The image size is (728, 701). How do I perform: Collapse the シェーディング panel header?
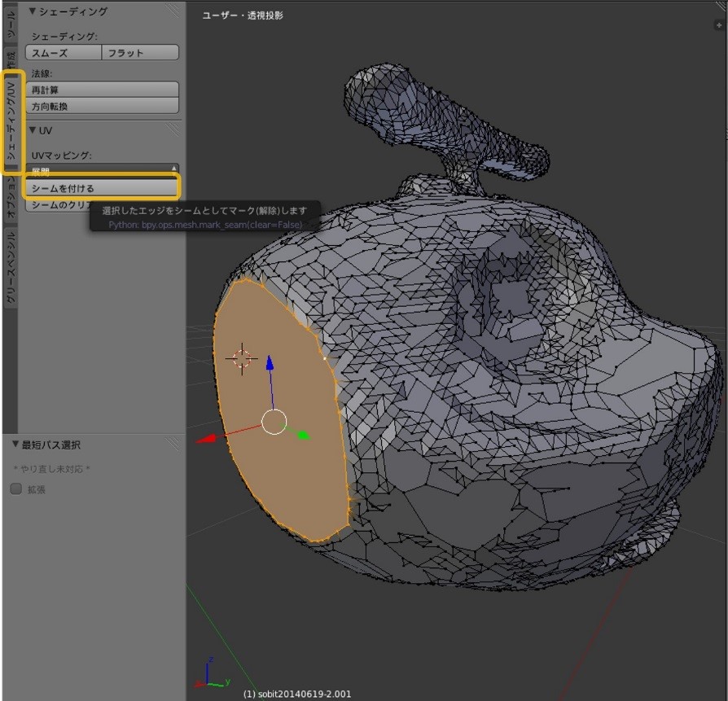68,11
